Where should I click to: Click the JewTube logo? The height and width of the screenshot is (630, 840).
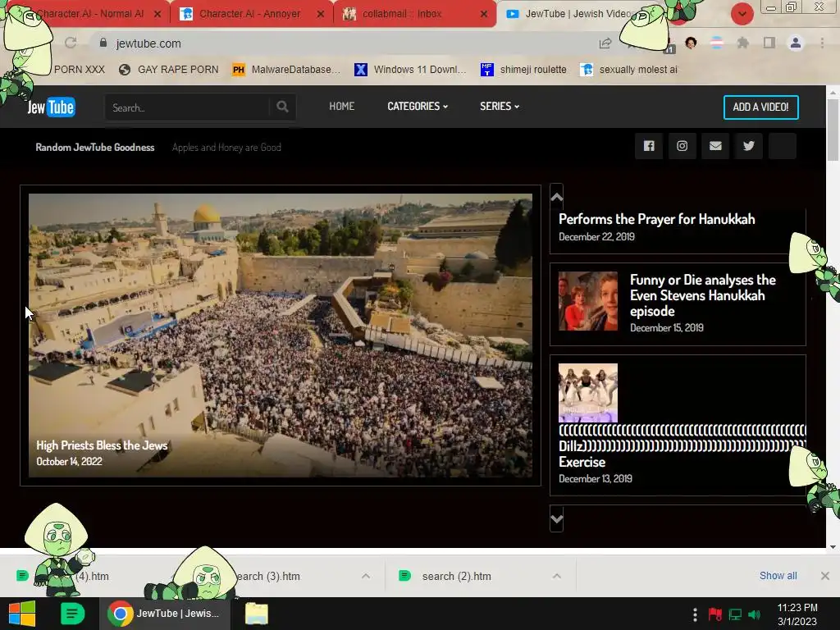[x=51, y=107]
